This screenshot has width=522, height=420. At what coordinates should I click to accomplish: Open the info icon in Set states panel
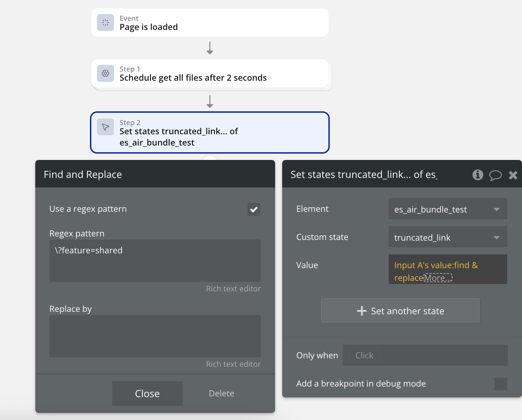tap(478, 174)
